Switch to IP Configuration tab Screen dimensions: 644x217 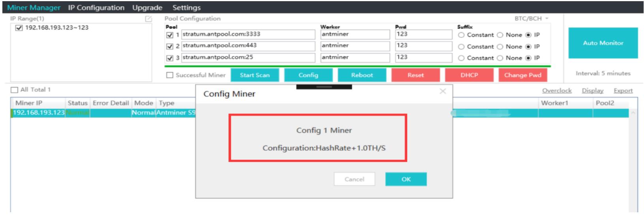coord(96,7)
